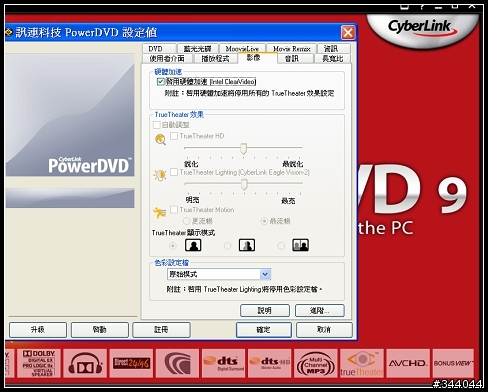Click the Direct 24/96 logo

[131, 363]
